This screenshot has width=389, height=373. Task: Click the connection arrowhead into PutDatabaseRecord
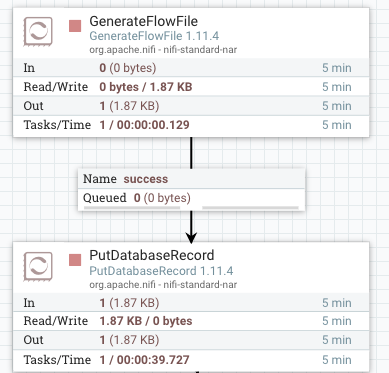tap(191, 237)
